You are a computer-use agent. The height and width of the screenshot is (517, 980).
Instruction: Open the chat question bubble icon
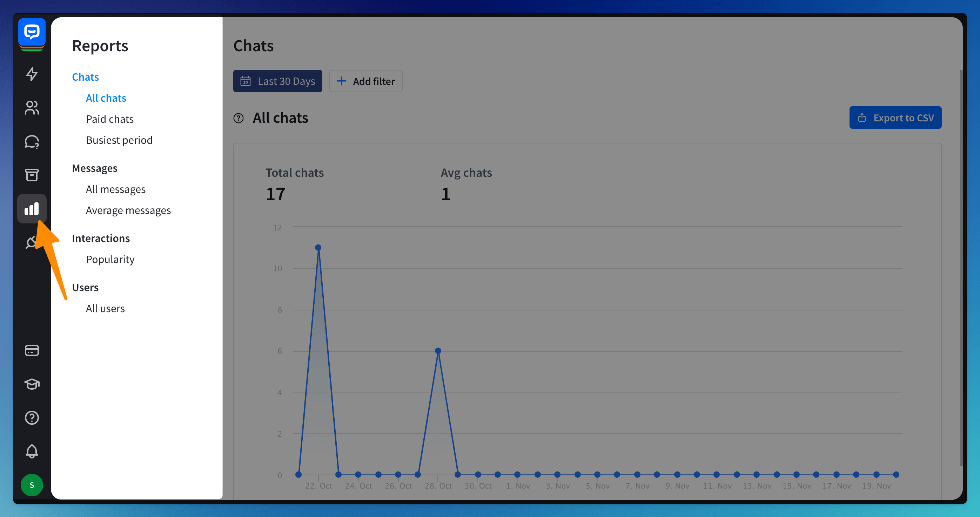pos(32,141)
